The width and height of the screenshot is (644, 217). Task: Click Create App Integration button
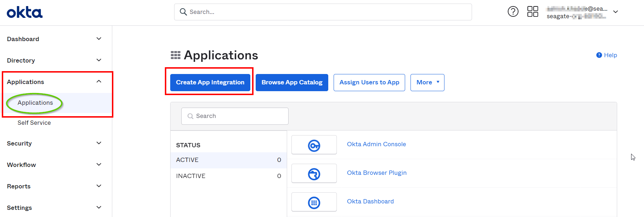coord(210,83)
